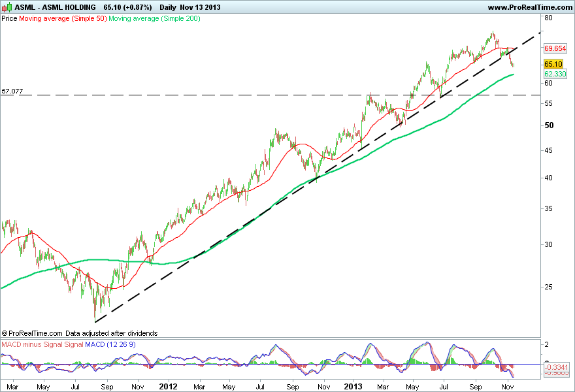
Task: Open the www.ProRealTime.com link
Action: pos(530,7)
